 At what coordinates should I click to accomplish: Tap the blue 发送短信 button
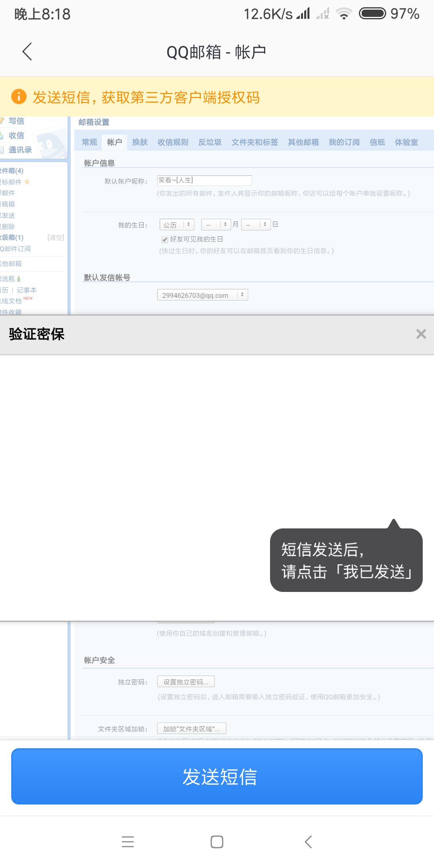coord(217,776)
